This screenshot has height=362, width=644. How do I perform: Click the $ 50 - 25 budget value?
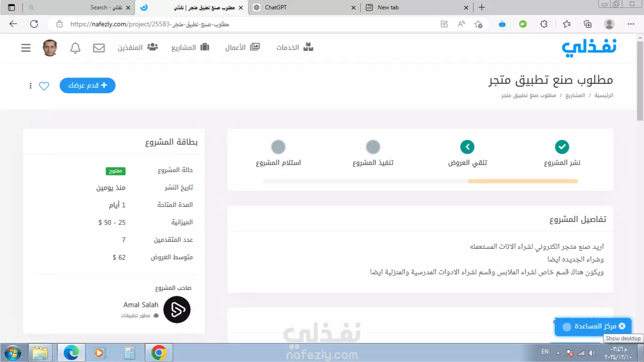click(x=112, y=222)
